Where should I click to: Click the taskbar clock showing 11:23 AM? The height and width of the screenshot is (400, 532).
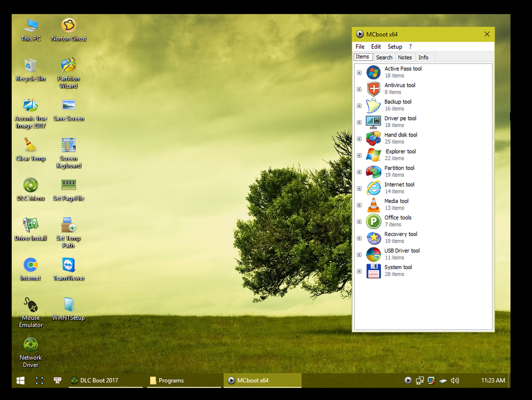click(493, 380)
